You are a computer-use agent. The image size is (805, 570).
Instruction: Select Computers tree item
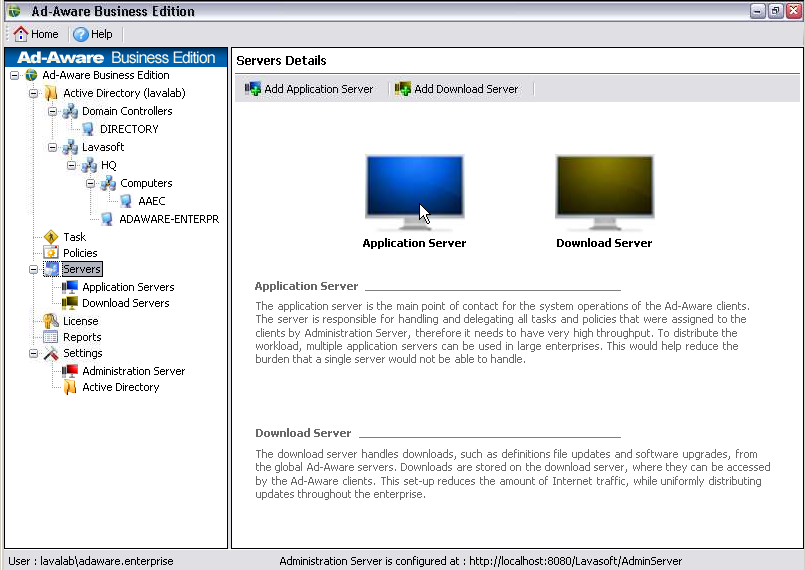pos(146,183)
